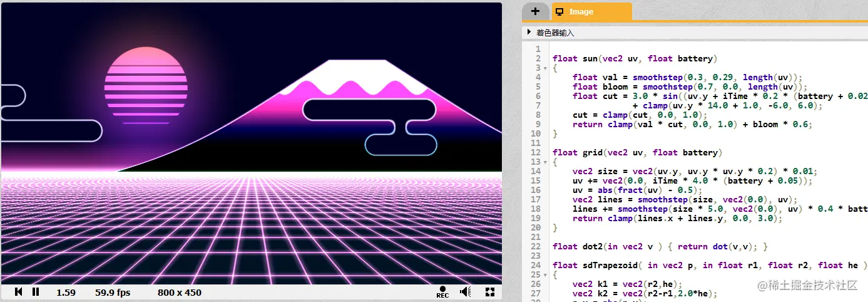
Task: Click the 59.9 fps readout
Action: [x=113, y=293]
